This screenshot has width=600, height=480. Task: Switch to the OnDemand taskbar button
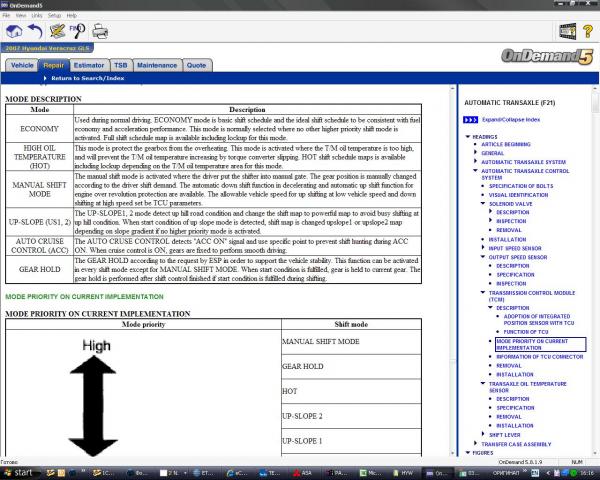(436, 473)
